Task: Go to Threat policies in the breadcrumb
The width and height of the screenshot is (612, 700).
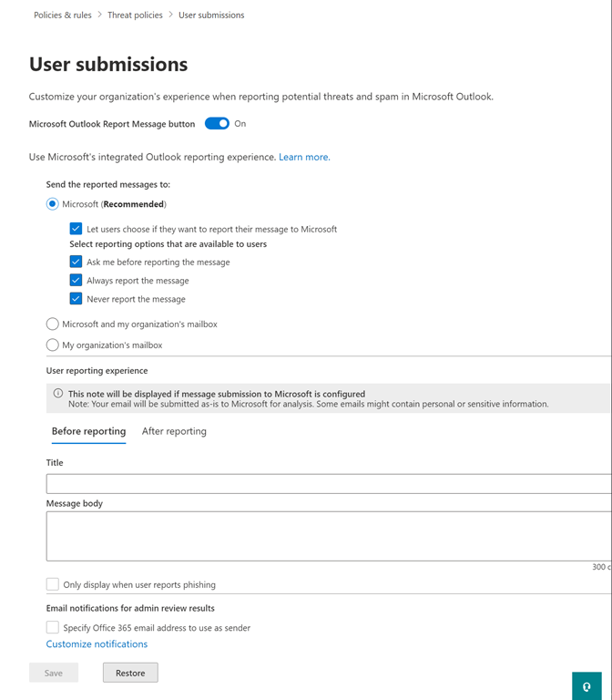Action: click(135, 15)
